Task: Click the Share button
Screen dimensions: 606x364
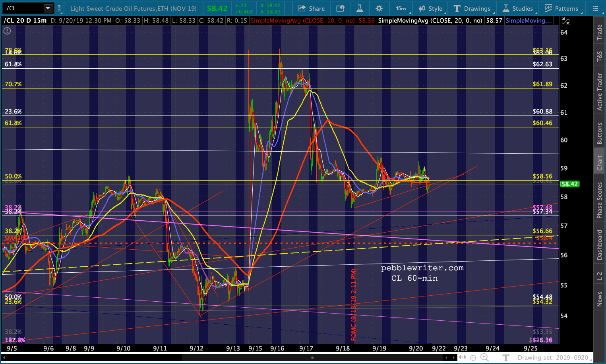Action: click(311, 8)
